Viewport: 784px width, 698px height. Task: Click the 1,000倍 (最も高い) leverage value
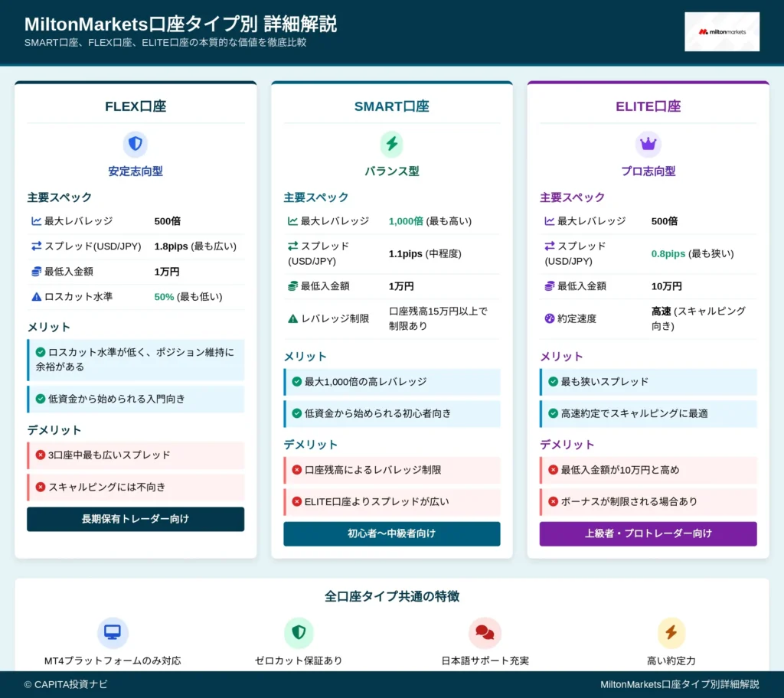pos(430,221)
